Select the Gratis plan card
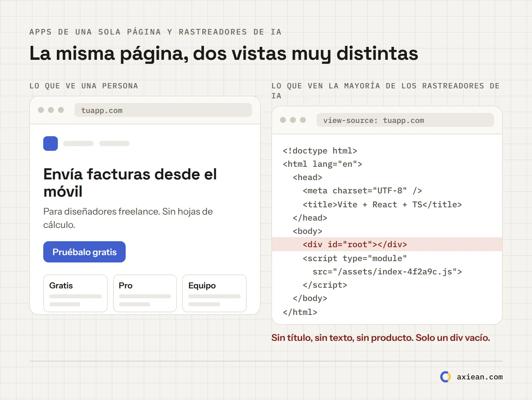The image size is (532, 400). (75, 293)
